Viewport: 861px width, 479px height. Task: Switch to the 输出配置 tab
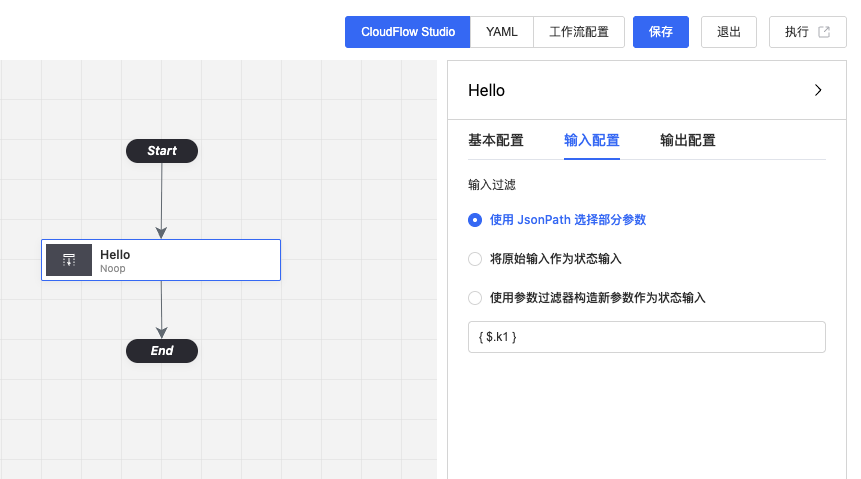(687, 141)
